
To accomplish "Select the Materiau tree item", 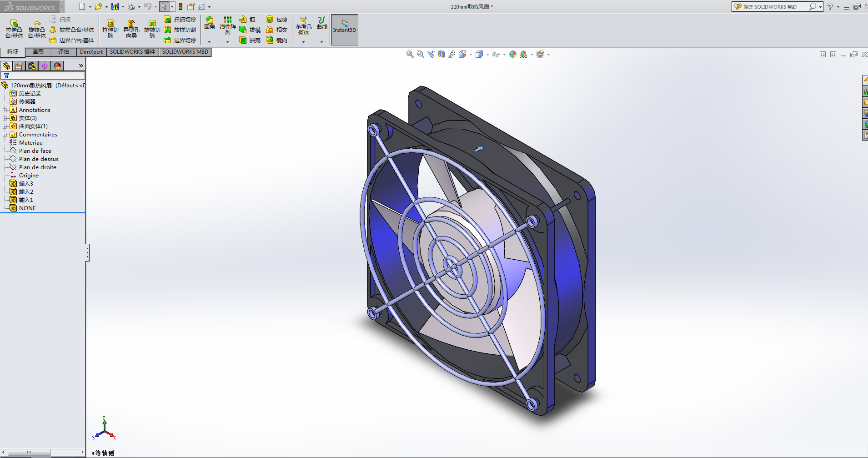I will [x=30, y=143].
